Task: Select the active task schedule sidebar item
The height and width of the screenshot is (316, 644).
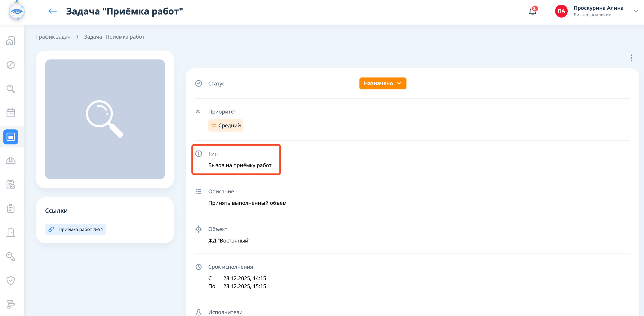Action: coord(11,137)
